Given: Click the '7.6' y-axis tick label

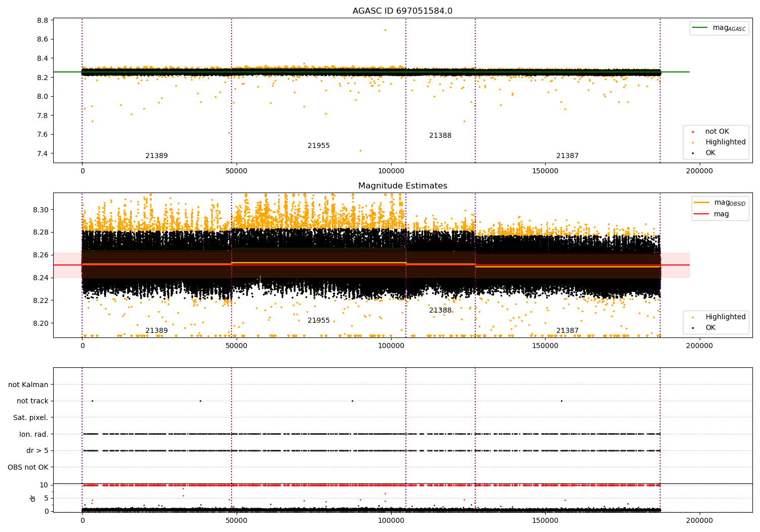Looking at the screenshot, I should tap(43, 135).
